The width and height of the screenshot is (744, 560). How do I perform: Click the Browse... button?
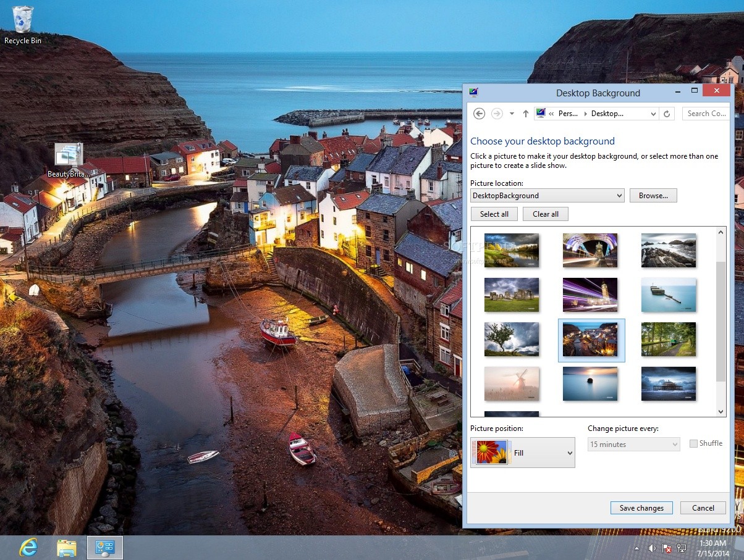653,196
